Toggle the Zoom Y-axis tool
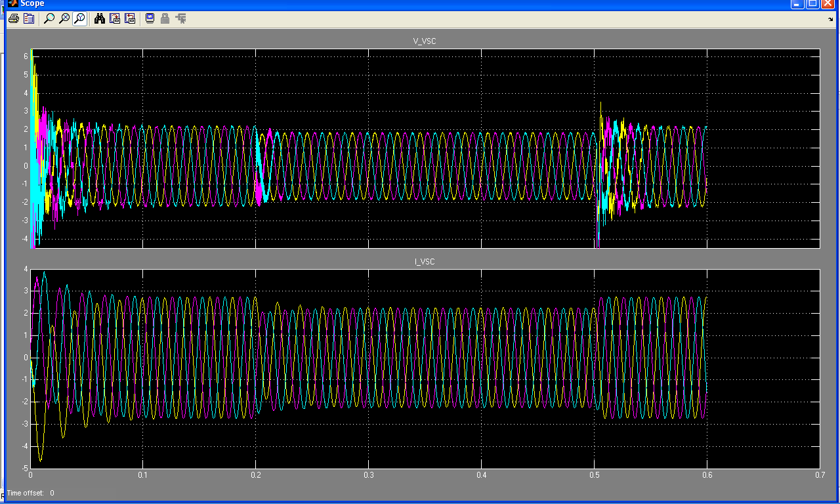Screen dimensions: 840x504 coord(79,18)
